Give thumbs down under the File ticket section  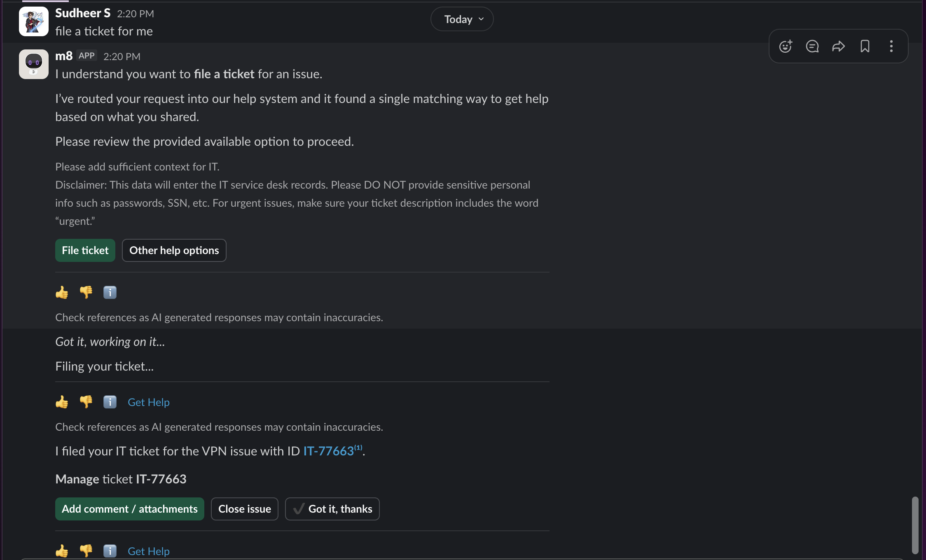tap(86, 292)
